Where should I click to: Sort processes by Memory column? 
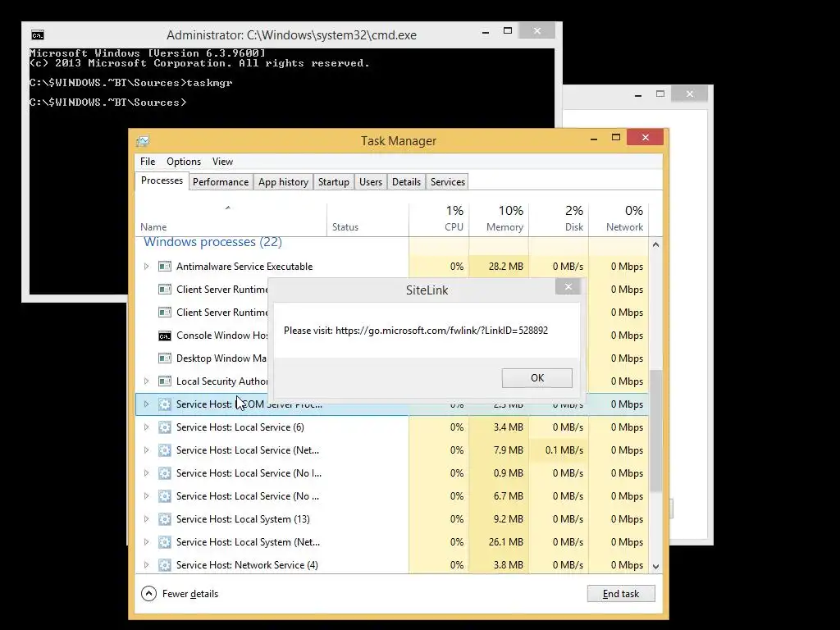499,220
